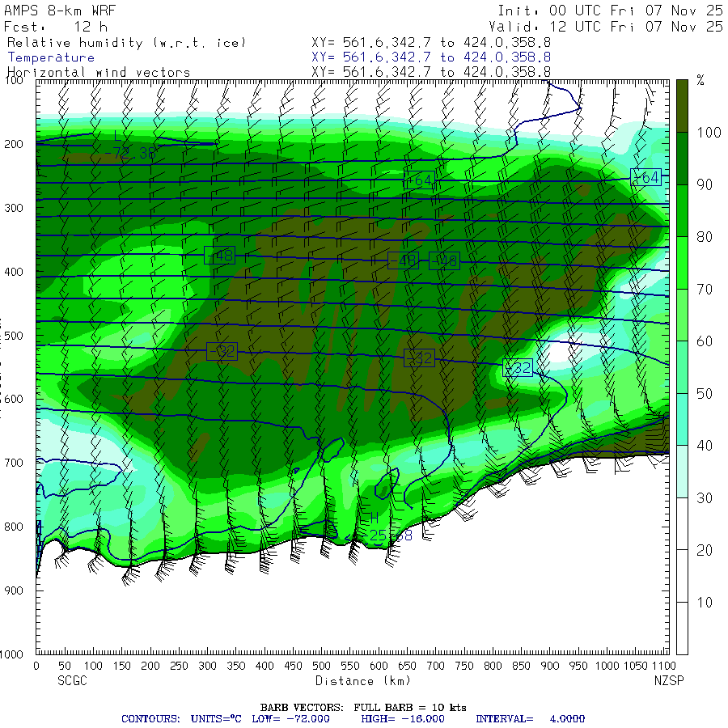Pick the bright green segment between 70 and 80
This screenshot has height=728, width=728.
pos(682,263)
